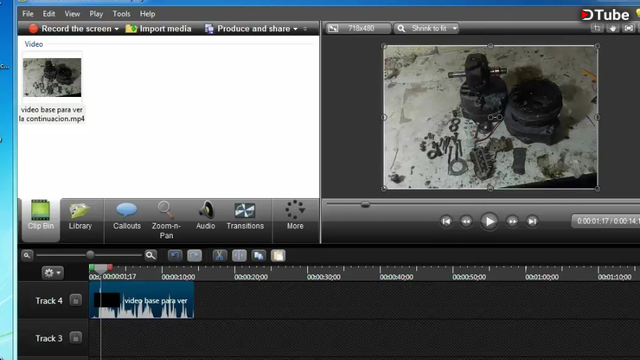Viewport: 640px width, 360px height.
Task: Open the Play menu
Action: click(96, 14)
